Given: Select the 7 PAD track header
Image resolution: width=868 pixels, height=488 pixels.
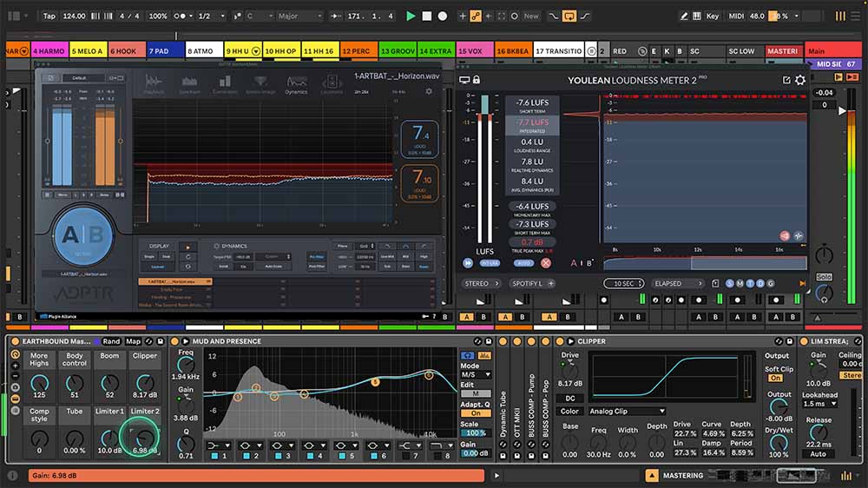Looking at the screenshot, I should click(x=166, y=51).
